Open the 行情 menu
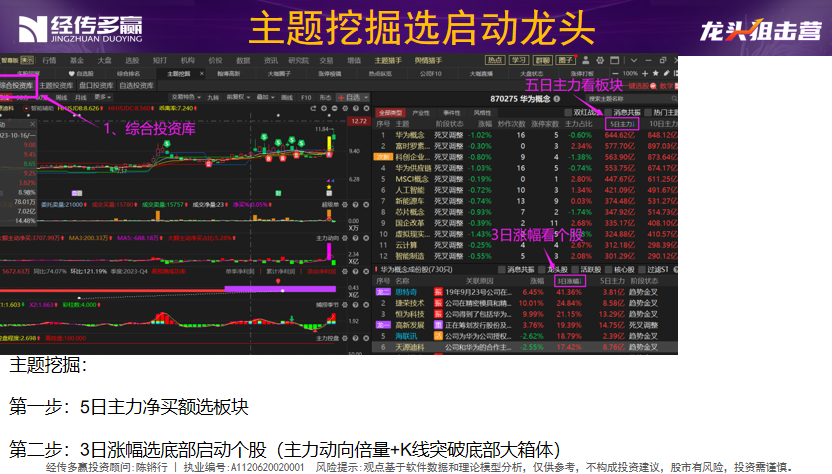This screenshot has width=832, height=474. point(49,61)
